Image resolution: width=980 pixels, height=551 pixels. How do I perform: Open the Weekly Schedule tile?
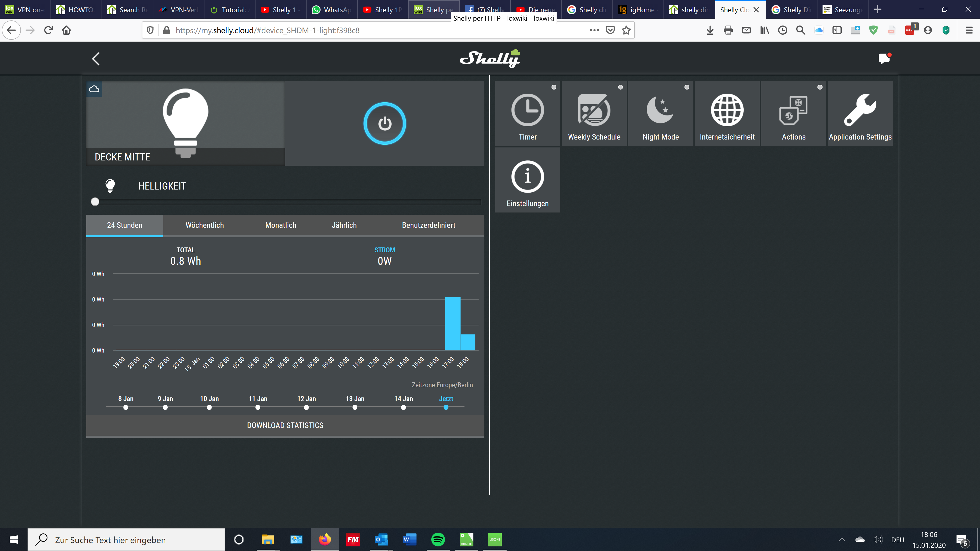[x=594, y=113]
